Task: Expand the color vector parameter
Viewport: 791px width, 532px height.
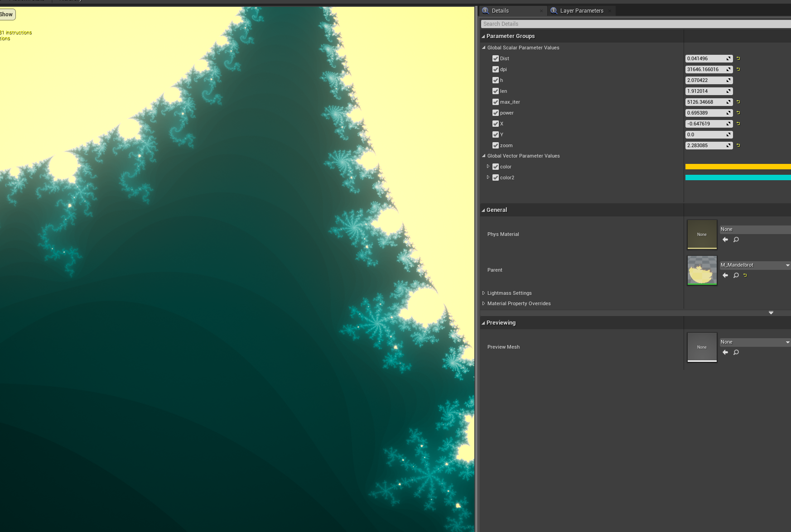Action: tap(488, 167)
